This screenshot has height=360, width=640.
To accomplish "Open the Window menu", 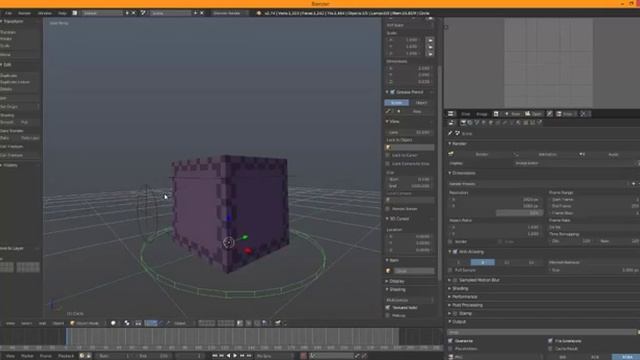I will tap(44, 13).
